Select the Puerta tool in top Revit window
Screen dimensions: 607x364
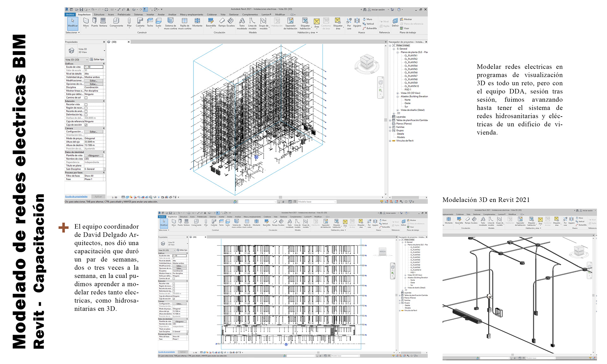tap(94, 22)
